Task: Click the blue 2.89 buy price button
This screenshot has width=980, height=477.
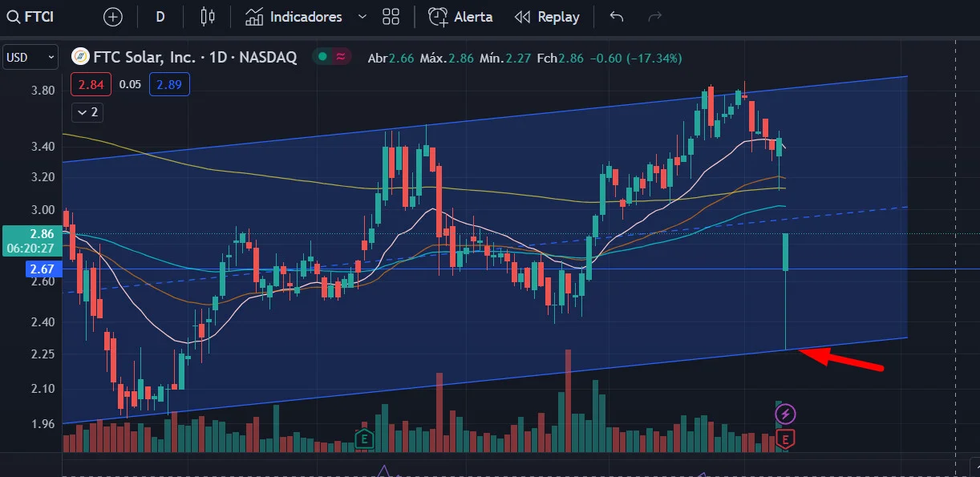Action: 169,84
